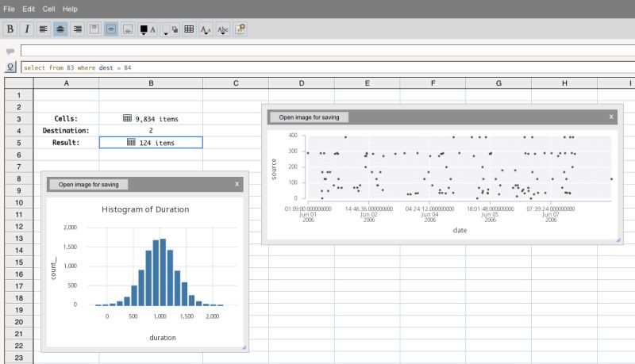The image size is (635, 364).
Task: Select column G header
Action: click(498, 83)
